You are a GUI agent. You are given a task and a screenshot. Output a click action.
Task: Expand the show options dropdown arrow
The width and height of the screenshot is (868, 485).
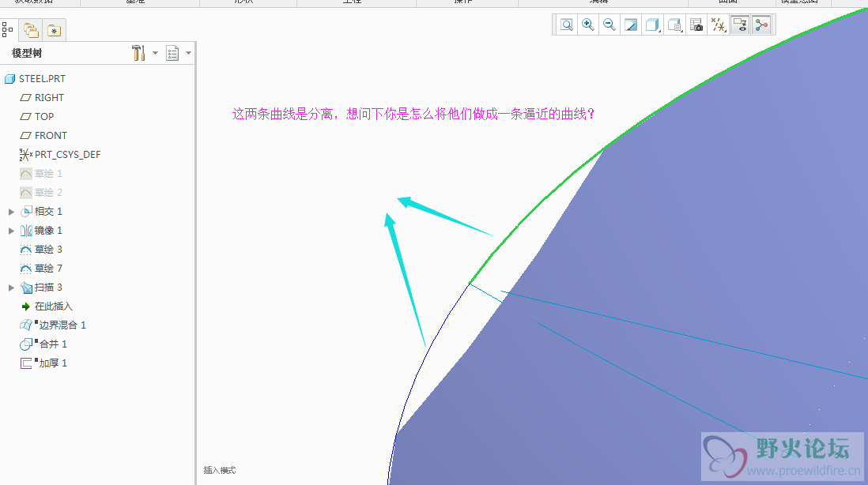tap(188, 53)
